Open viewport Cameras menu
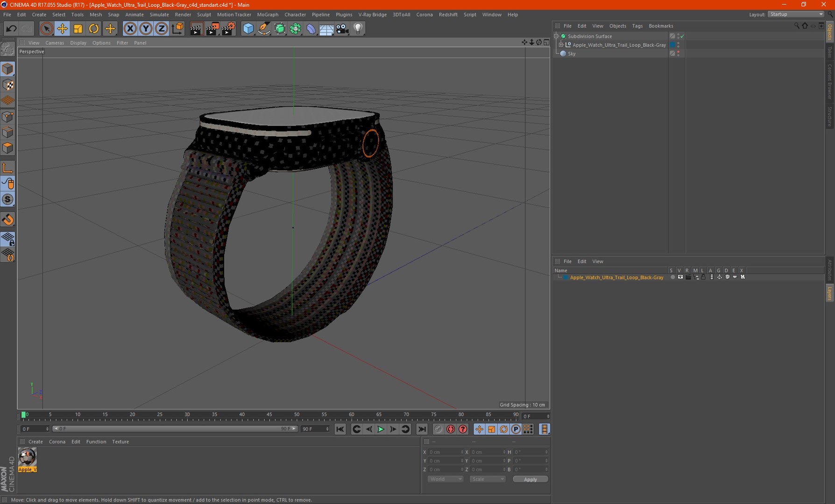 55,43
